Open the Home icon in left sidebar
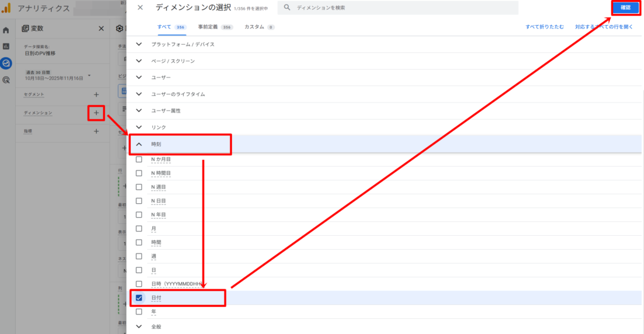This screenshot has height=334, width=644. 6,30
